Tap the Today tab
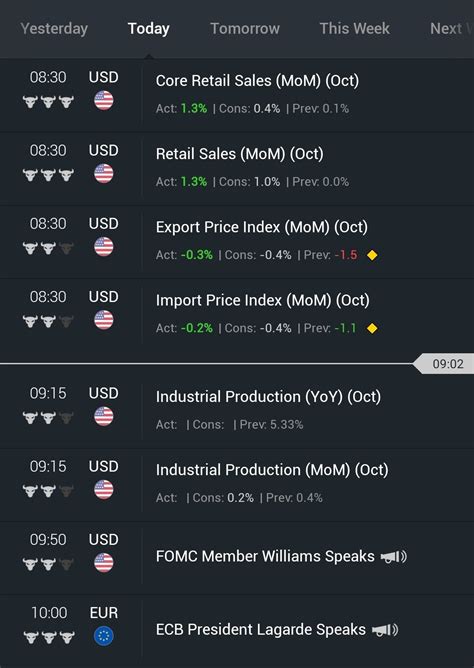This screenshot has height=668, width=474. pyautogui.click(x=149, y=29)
